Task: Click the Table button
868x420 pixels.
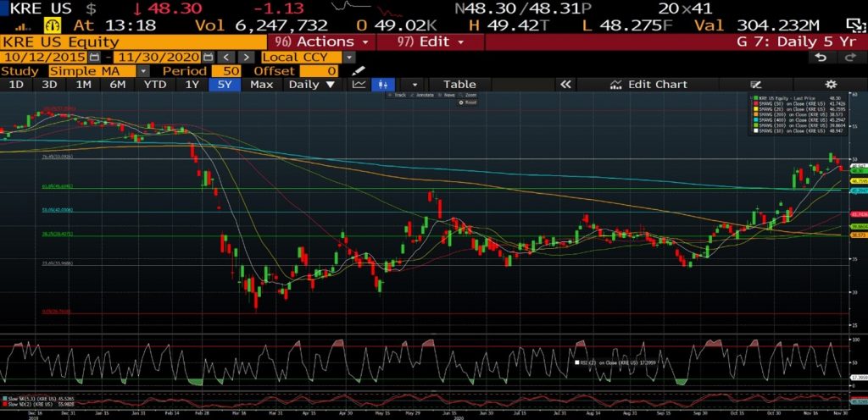Action: click(x=459, y=85)
